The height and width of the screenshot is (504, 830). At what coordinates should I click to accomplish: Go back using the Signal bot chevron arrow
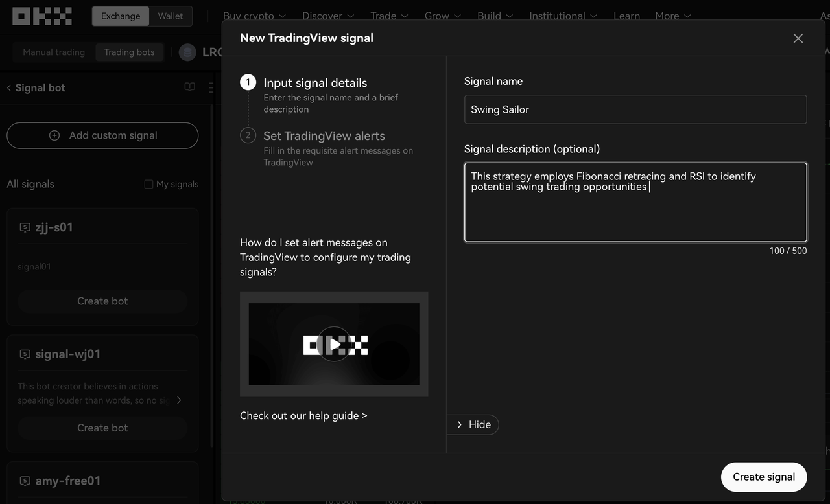point(8,87)
